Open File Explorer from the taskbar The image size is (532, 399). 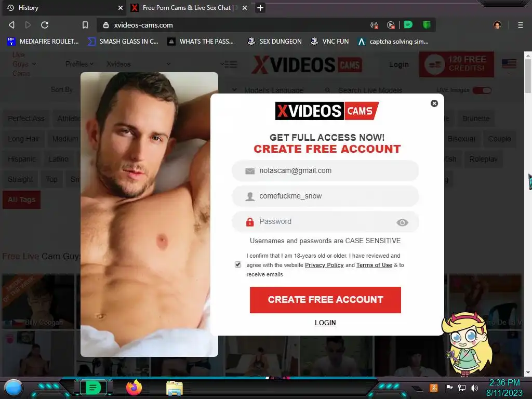[x=175, y=388]
